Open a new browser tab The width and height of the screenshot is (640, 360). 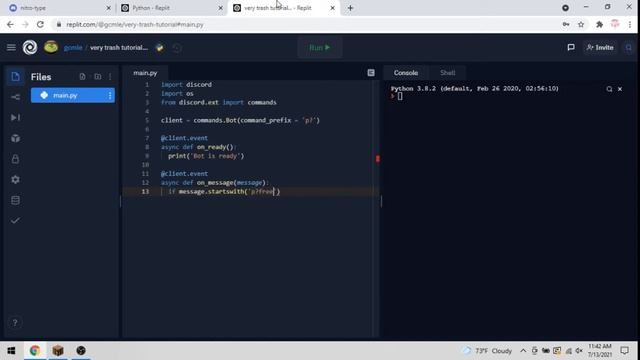351,8
